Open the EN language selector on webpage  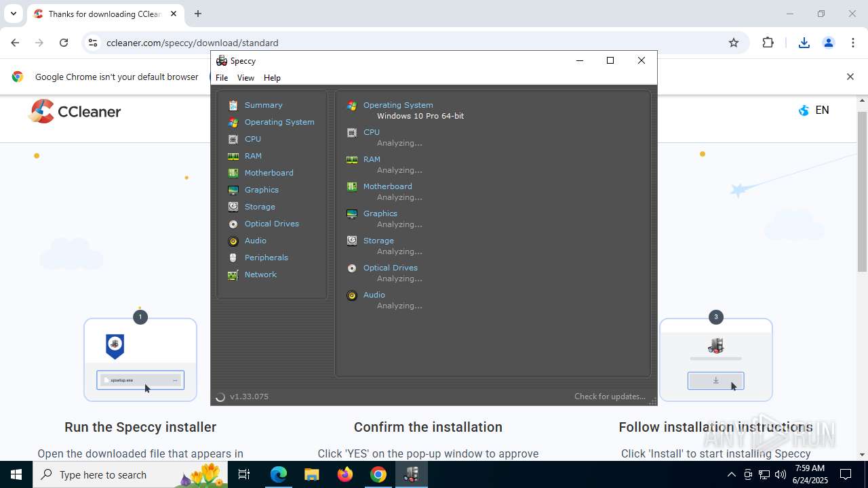[814, 110]
